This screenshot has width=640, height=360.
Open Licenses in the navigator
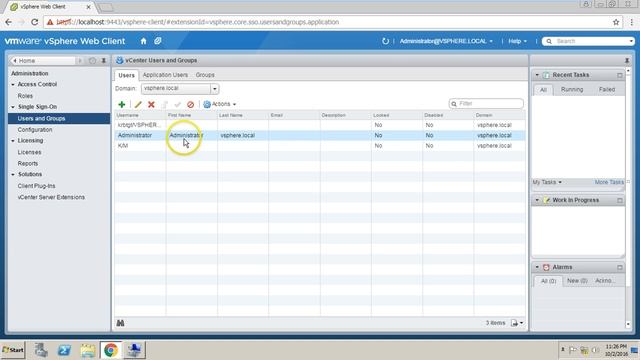[x=29, y=152]
